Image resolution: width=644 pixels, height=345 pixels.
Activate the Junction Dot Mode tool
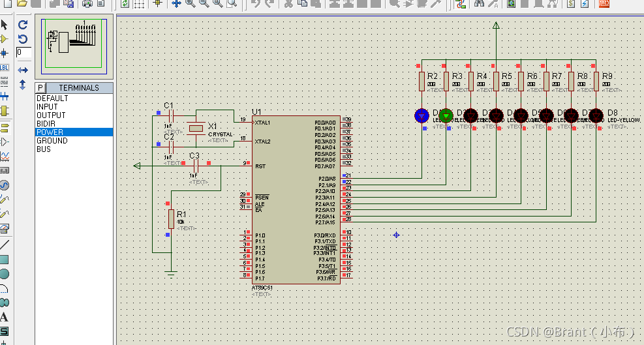(4, 53)
